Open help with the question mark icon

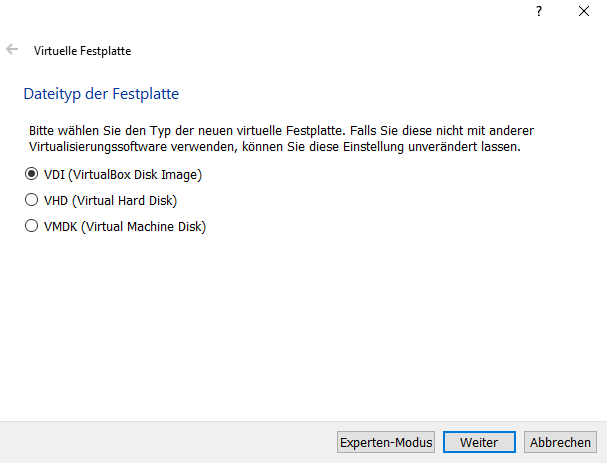tap(538, 12)
